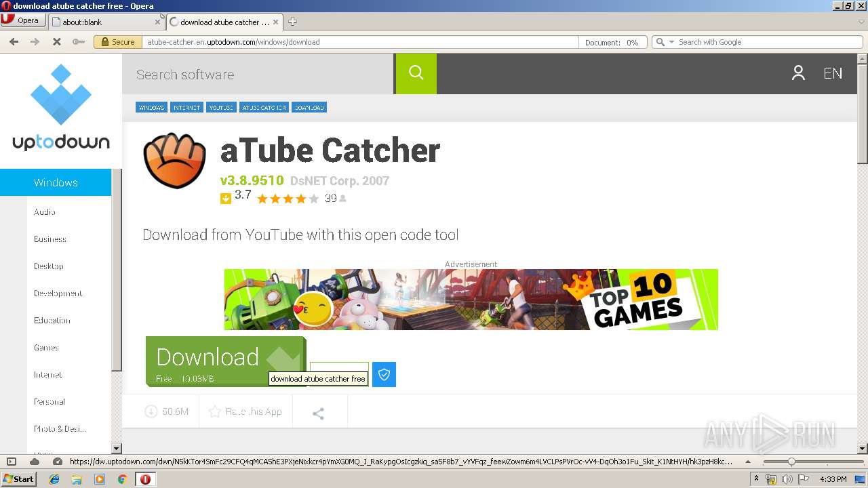Open the Games category
This screenshot has height=488, width=868.
(x=46, y=348)
